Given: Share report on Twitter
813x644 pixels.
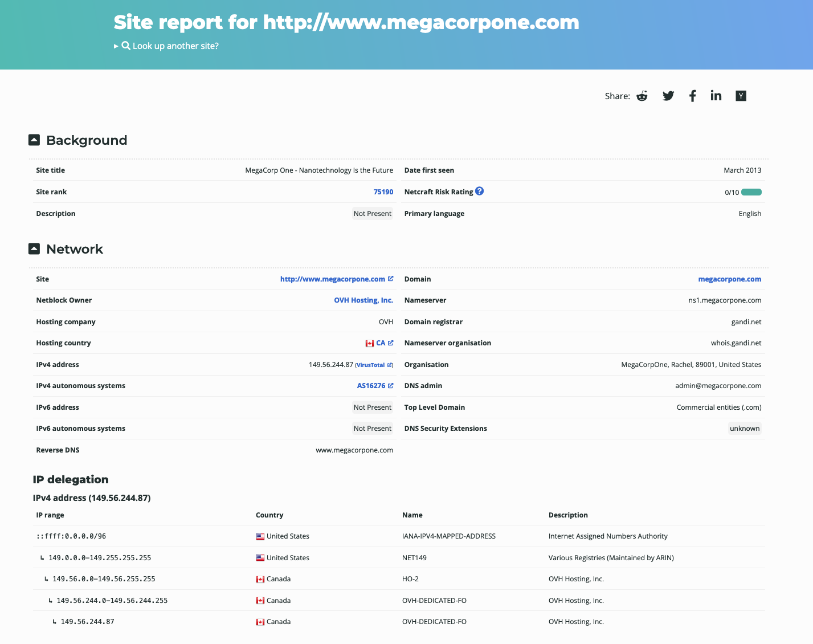Looking at the screenshot, I should click(x=668, y=96).
